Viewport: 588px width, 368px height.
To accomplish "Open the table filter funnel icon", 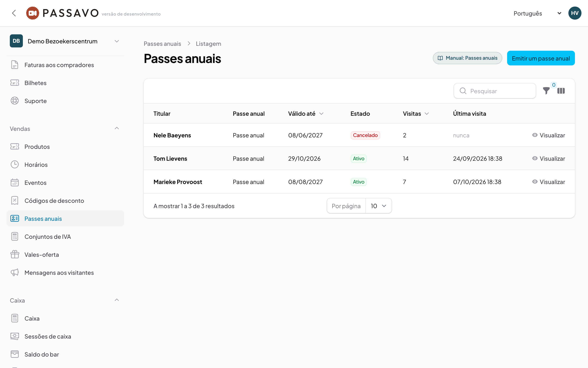I will coord(546,91).
